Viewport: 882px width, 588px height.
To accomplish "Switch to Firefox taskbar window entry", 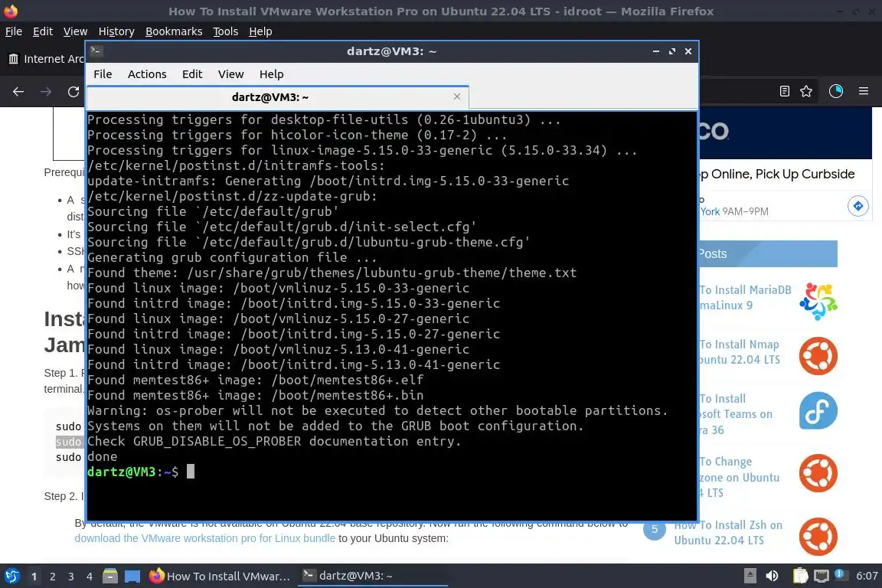I will tap(220, 577).
